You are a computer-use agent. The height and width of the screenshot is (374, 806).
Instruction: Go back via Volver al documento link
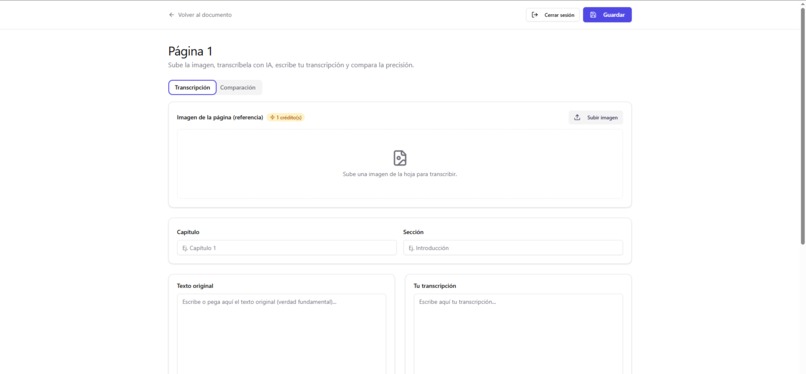(200, 15)
